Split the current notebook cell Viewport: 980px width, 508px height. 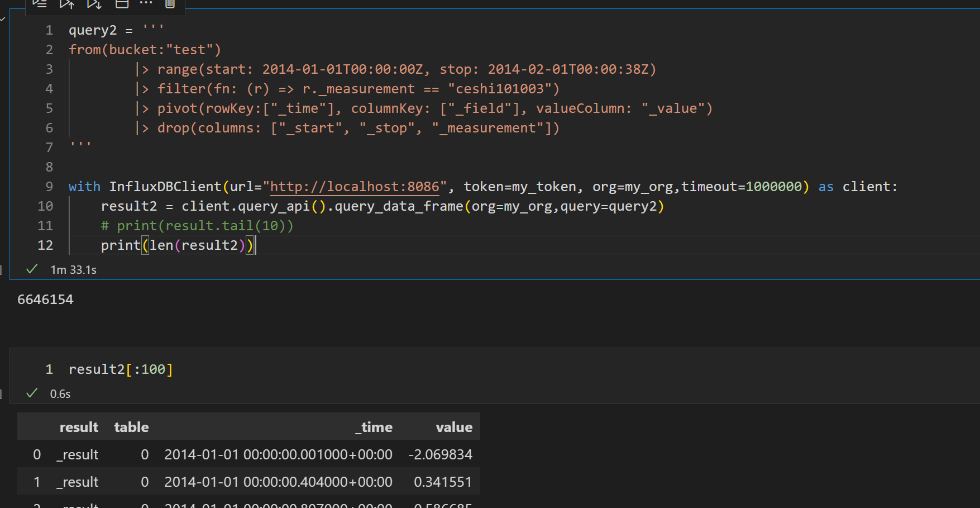[x=122, y=4]
